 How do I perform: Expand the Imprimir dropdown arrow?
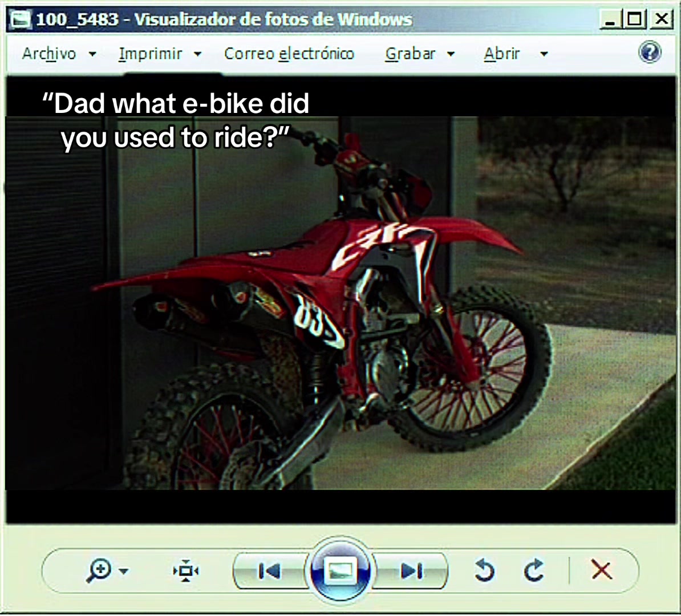coord(197,54)
